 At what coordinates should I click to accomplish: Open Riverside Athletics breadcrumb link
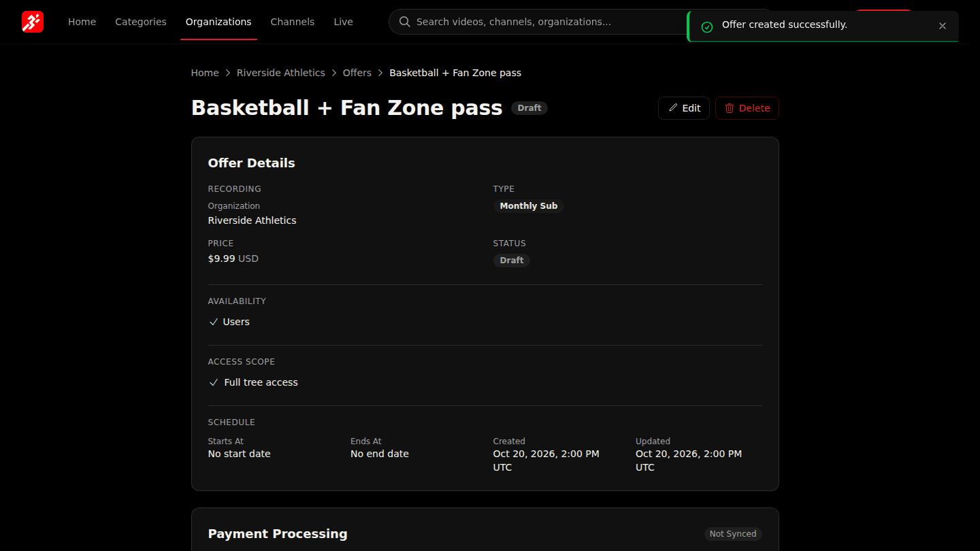[281, 73]
